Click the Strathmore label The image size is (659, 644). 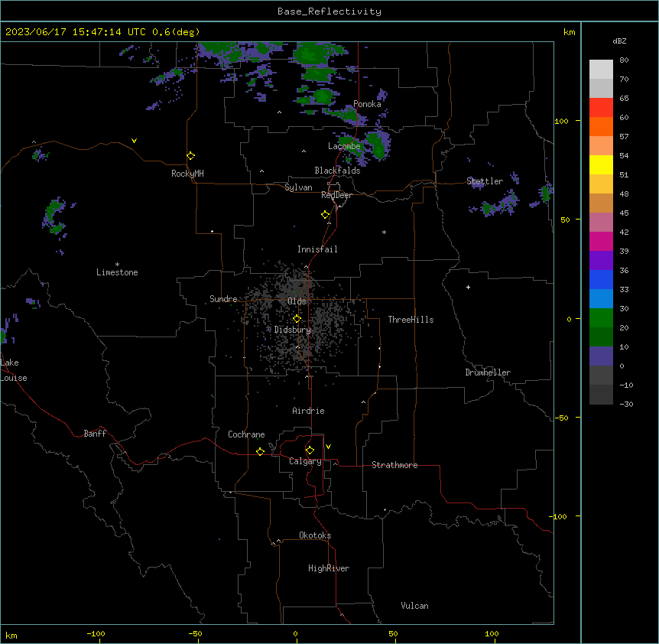(x=394, y=465)
